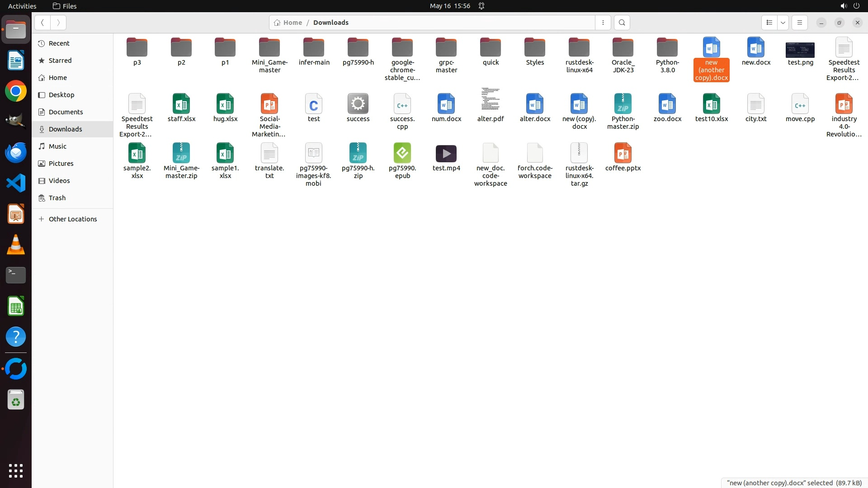Select the test.png image thumbnail

click(x=800, y=50)
